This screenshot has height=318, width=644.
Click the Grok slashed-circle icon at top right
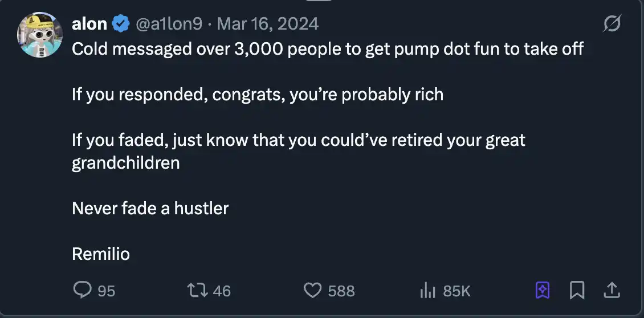click(x=612, y=25)
